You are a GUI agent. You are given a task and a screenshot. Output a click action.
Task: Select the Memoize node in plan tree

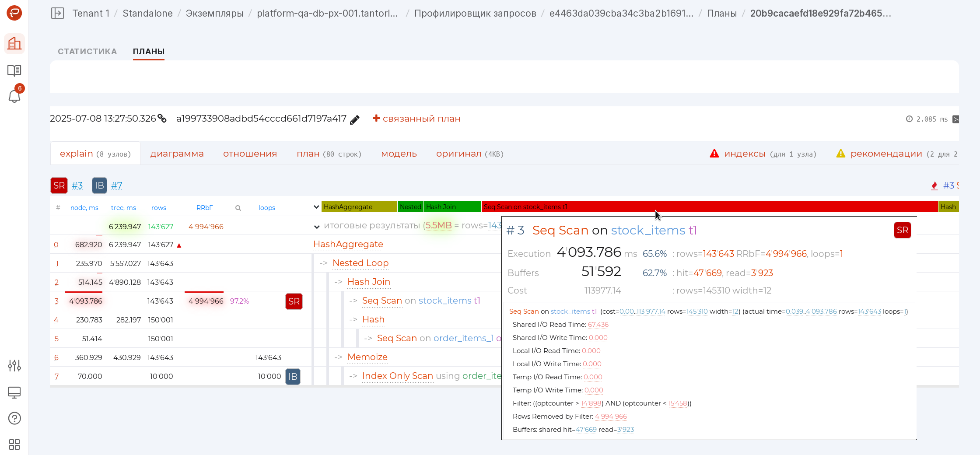367,357
